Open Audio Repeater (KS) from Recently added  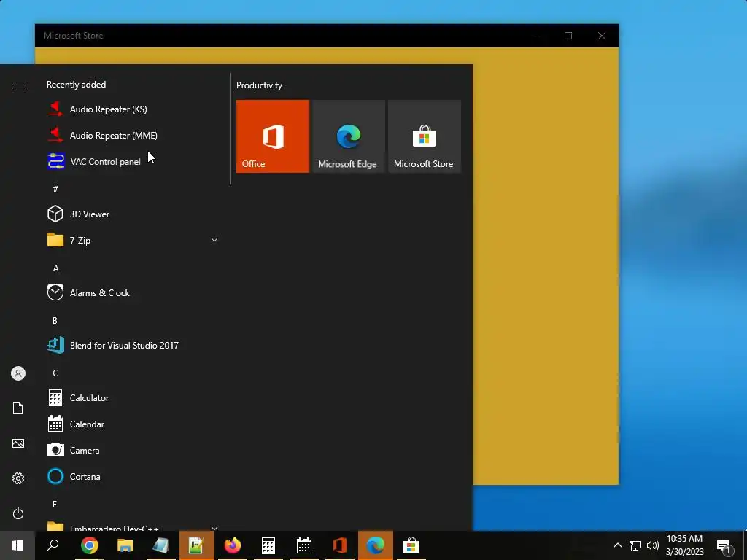coord(133,109)
